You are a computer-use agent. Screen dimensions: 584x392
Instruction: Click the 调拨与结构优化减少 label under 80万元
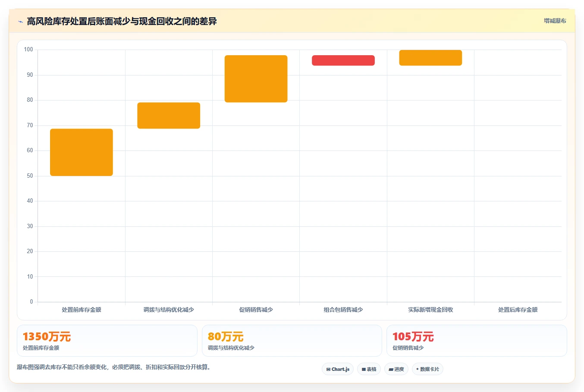click(231, 348)
